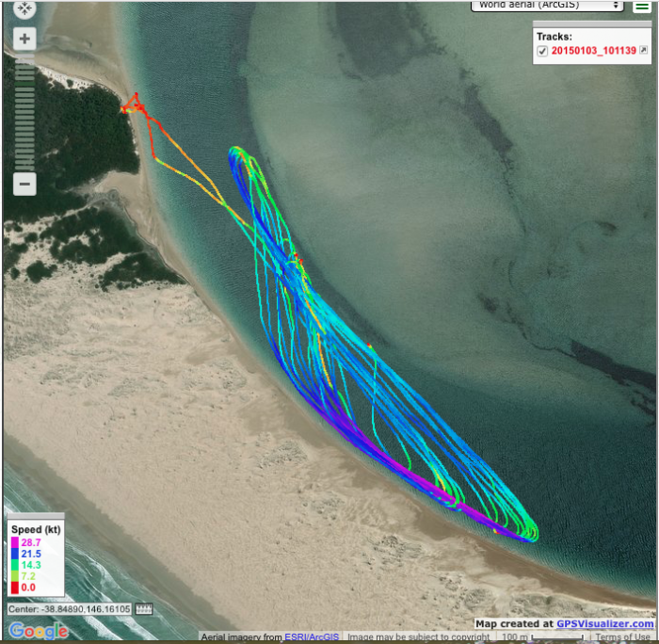Zoom in with the plus button

(24, 40)
